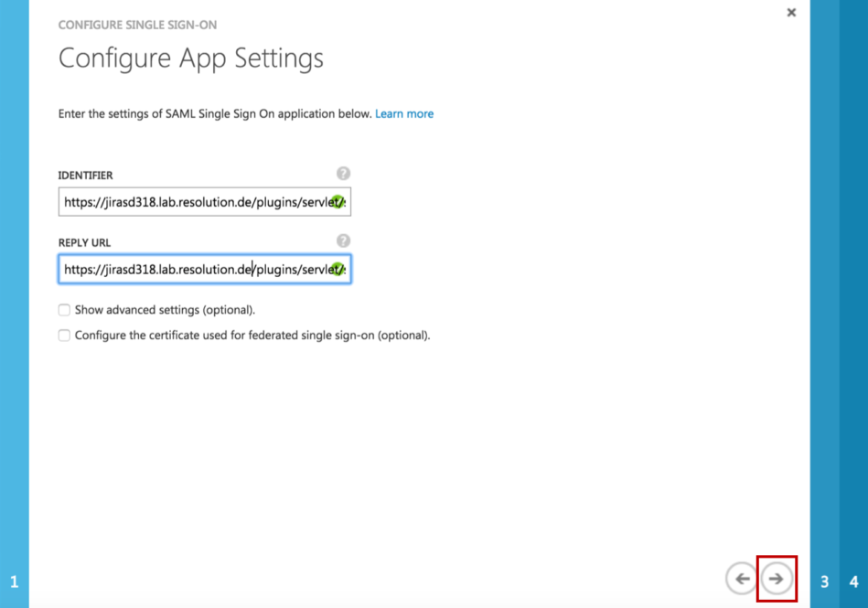
Task: Click the SAML Single Sign On description text
Action: 215,114
